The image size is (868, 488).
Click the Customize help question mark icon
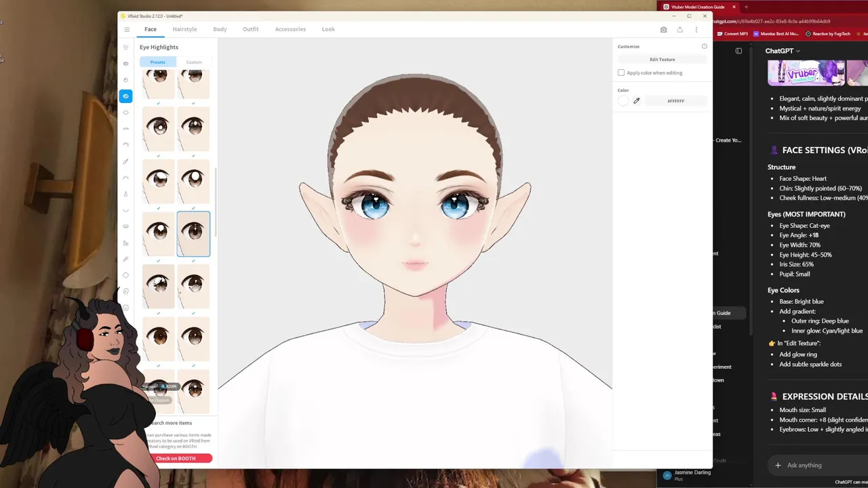click(704, 46)
